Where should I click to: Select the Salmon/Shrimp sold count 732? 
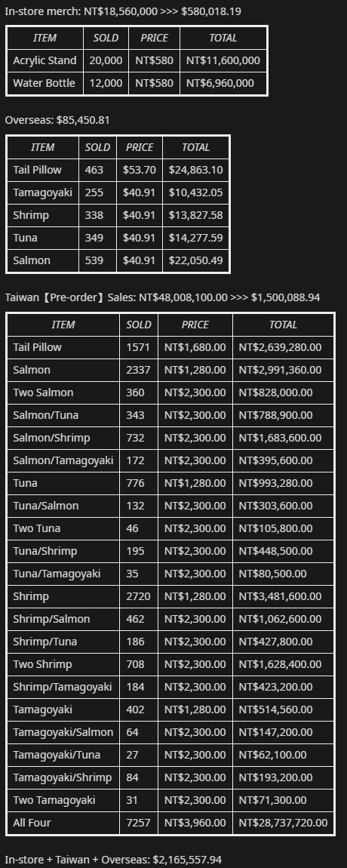tap(139, 438)
